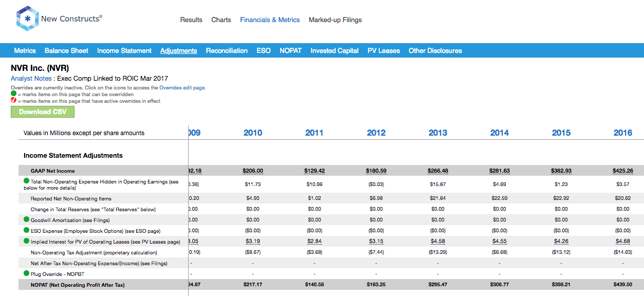The image size is (644, 296).
Task: Click the 2012 column header
Action: click(376, 133)
